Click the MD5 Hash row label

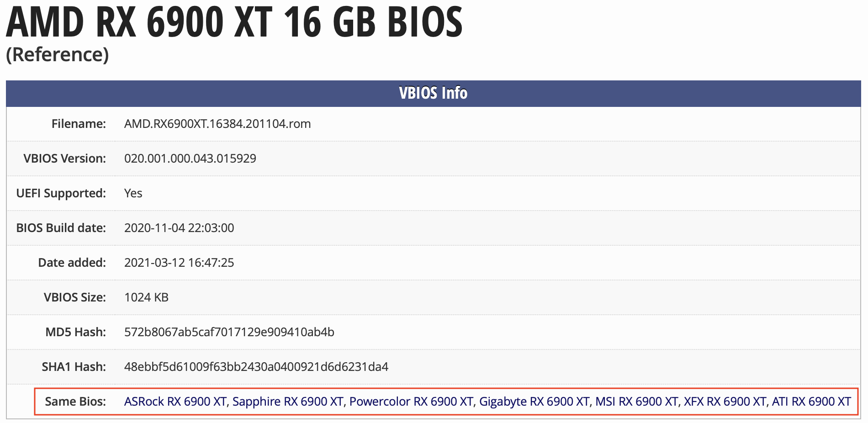pos(75,332)
